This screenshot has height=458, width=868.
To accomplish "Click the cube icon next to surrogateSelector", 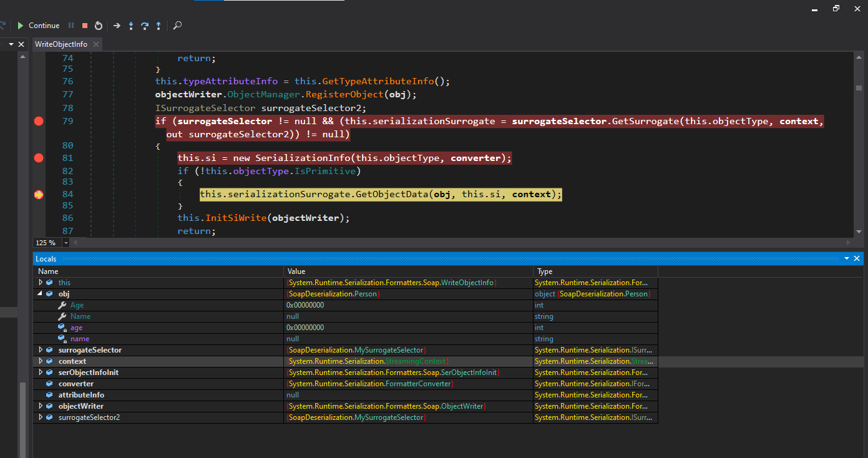I will tap(51, 350).
